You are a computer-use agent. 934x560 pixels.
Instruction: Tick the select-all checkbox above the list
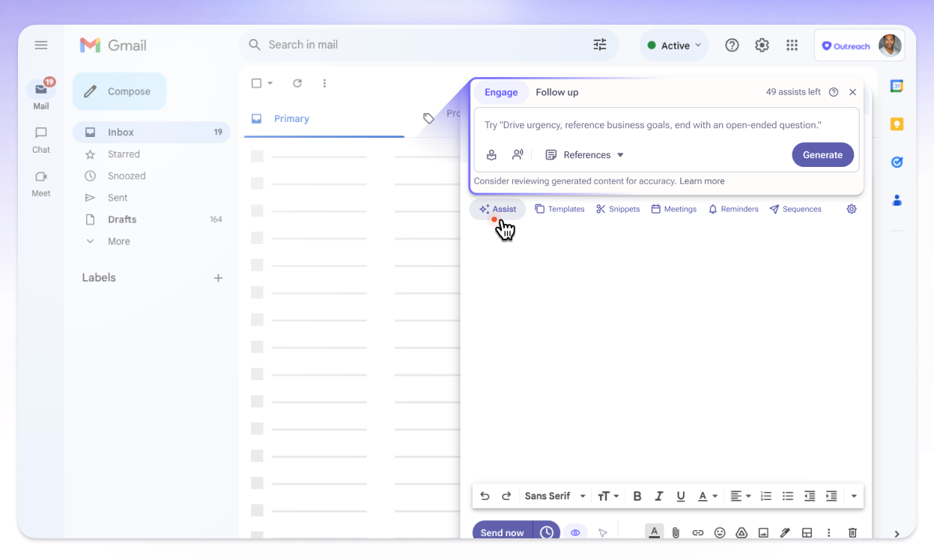pos(256,83)
